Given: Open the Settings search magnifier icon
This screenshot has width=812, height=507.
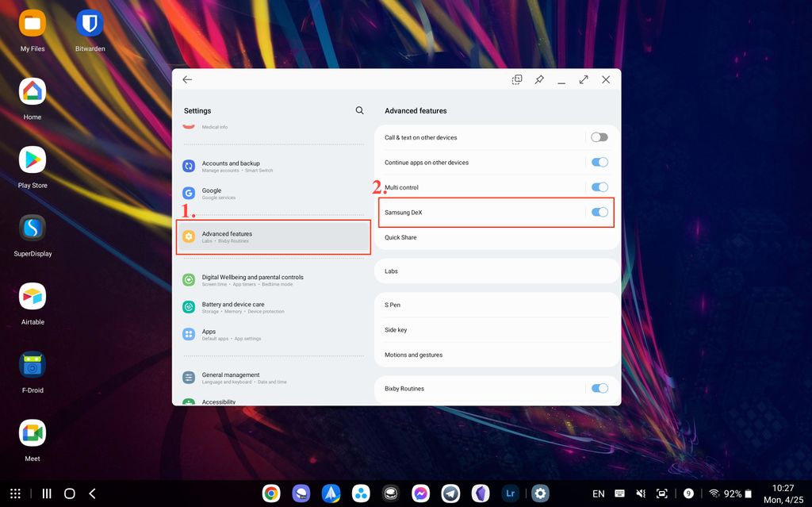Looking at the screenshot, I should (359, 110).
